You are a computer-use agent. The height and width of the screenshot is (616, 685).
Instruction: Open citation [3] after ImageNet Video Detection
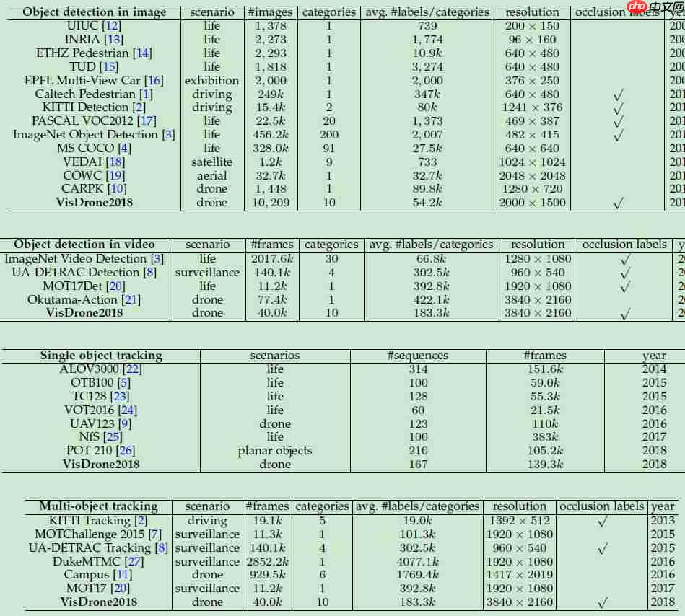(x=157, y=259)
